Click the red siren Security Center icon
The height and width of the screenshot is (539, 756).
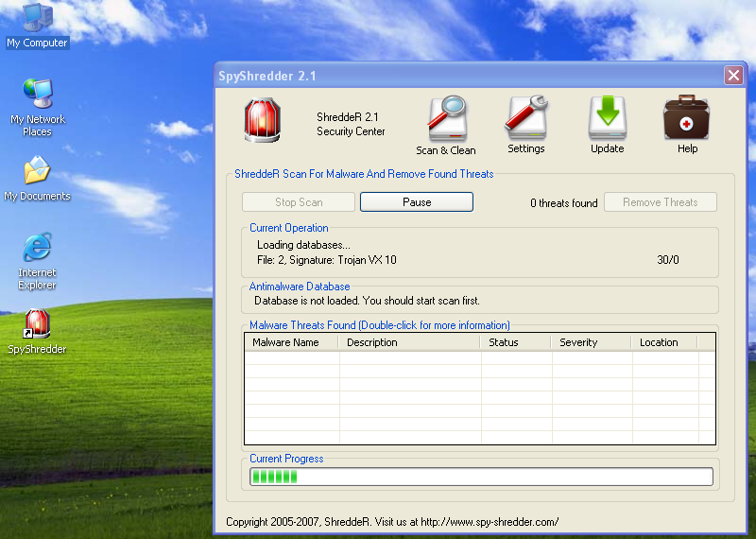(262, 120)
